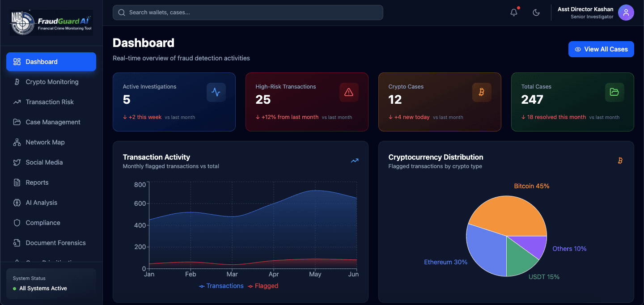Screen dimensions: 644x305
Task: Click the Document Forensics file-search icon
Action: point(17,243)
